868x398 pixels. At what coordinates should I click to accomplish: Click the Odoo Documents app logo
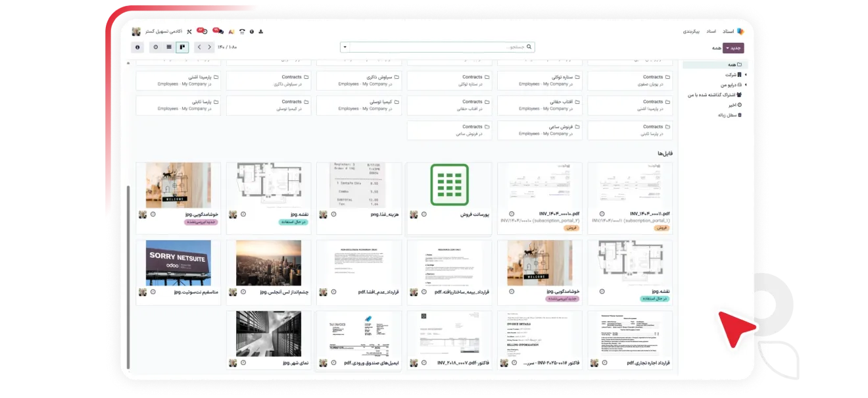pos(740,31)
